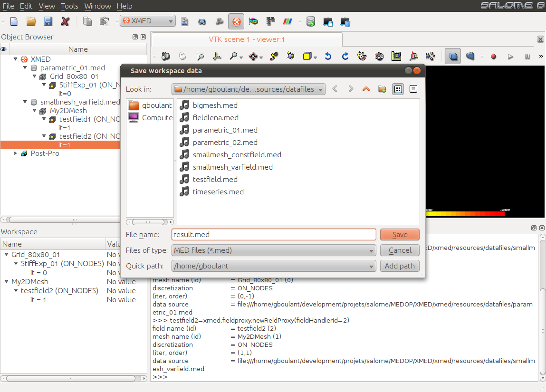The height and width of the screenshot is (392, 546).
Task: Click the Panning arrows icon
Action: tap(253, 56)
